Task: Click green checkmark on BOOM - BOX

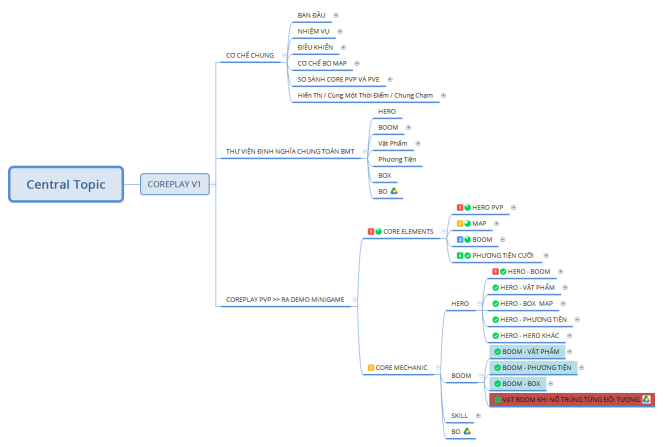Action: point(498,384)
